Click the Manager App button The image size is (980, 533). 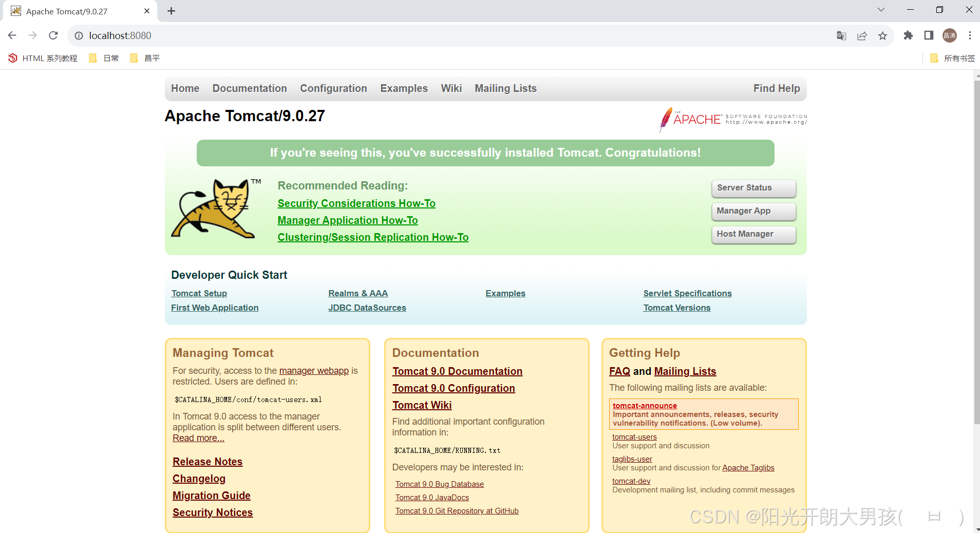753,211
